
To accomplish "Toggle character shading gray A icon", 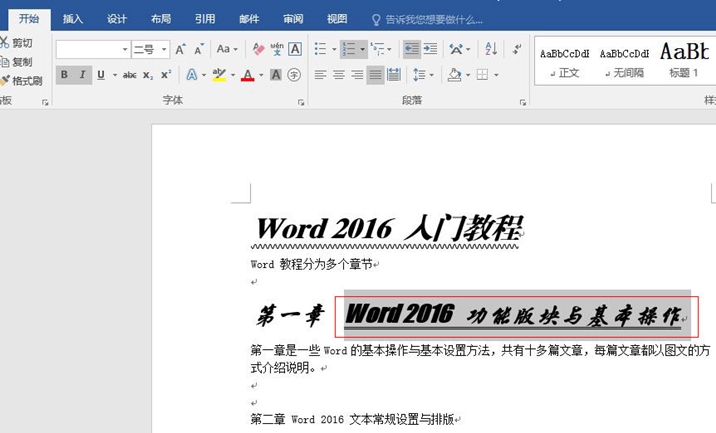I will [276, 74].
